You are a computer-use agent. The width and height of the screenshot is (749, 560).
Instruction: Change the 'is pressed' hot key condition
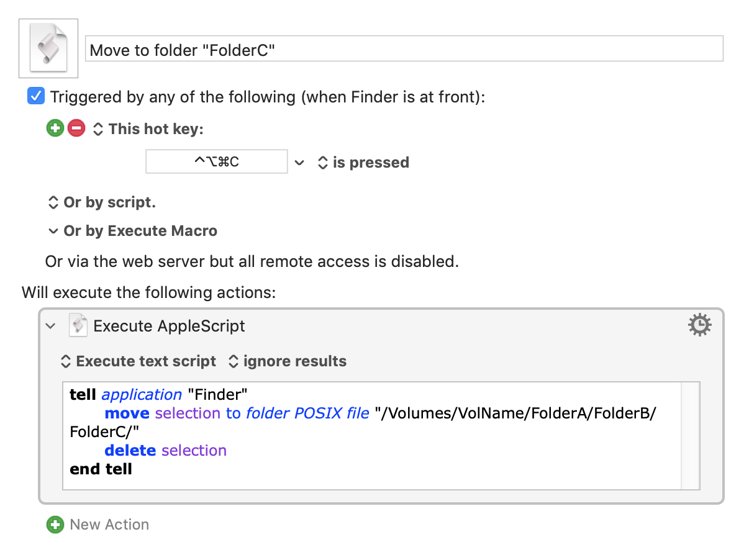[363, 163]
